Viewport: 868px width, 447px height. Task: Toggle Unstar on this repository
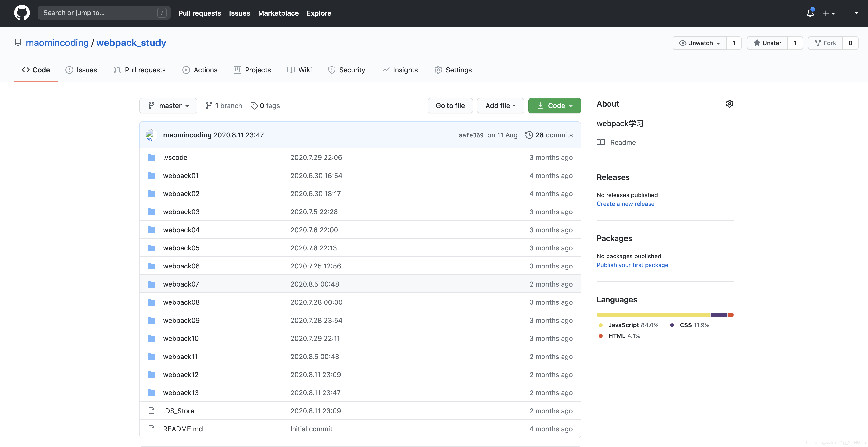point(767,43)
